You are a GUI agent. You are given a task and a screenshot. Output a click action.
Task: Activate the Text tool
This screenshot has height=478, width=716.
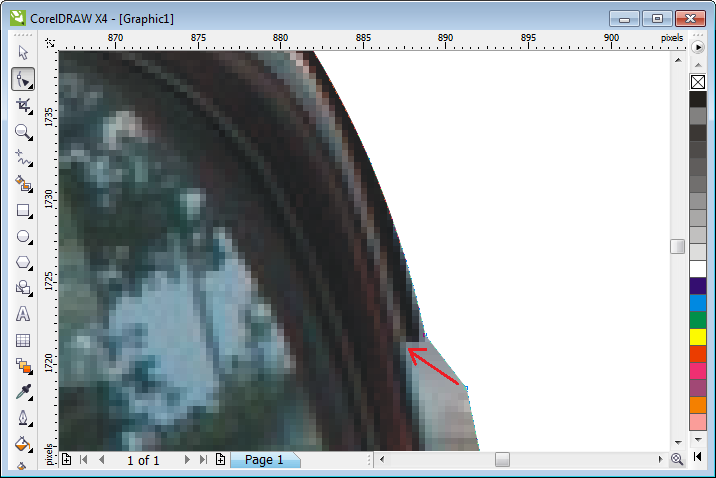tap(23, 313)
